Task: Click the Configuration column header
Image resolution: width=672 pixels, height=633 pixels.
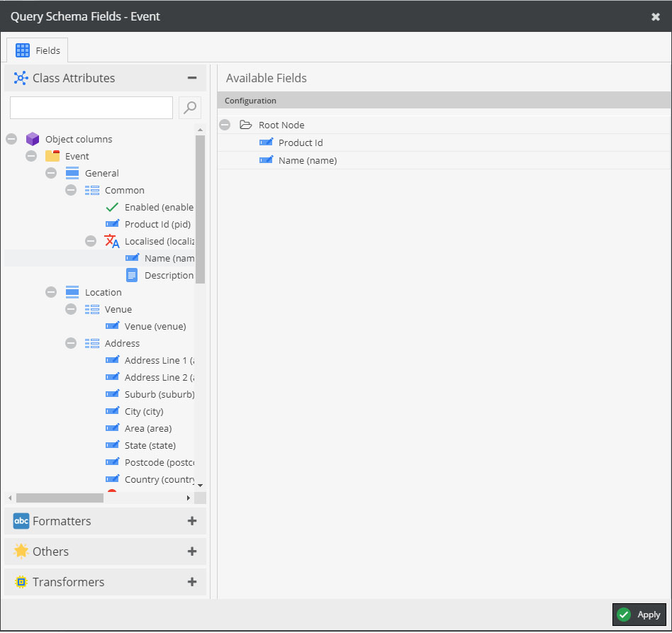Action: (x=444, y=100)
